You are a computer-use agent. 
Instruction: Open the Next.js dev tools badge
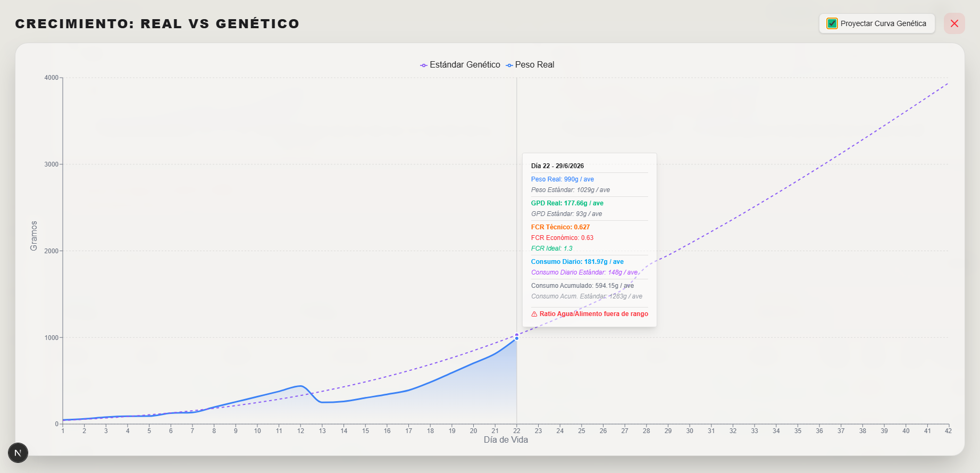pyautogui.click(x=18, y=453)
